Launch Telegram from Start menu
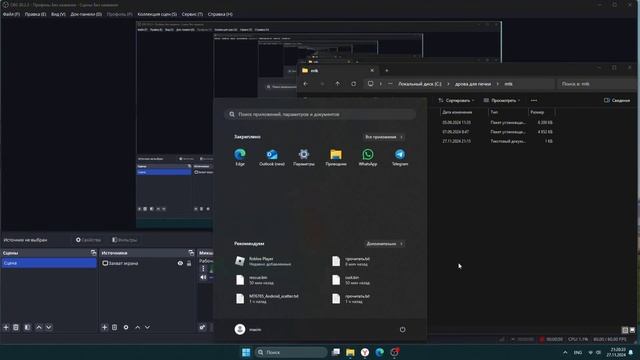Image resolution: width=640 pixels, height=360 pixels. [x=400, y=157]
